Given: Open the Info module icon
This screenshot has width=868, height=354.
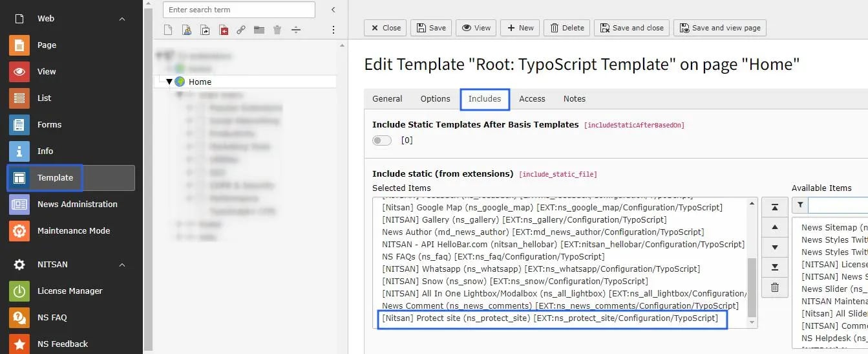Looking at the screenshot, I should tap(19, 151).
